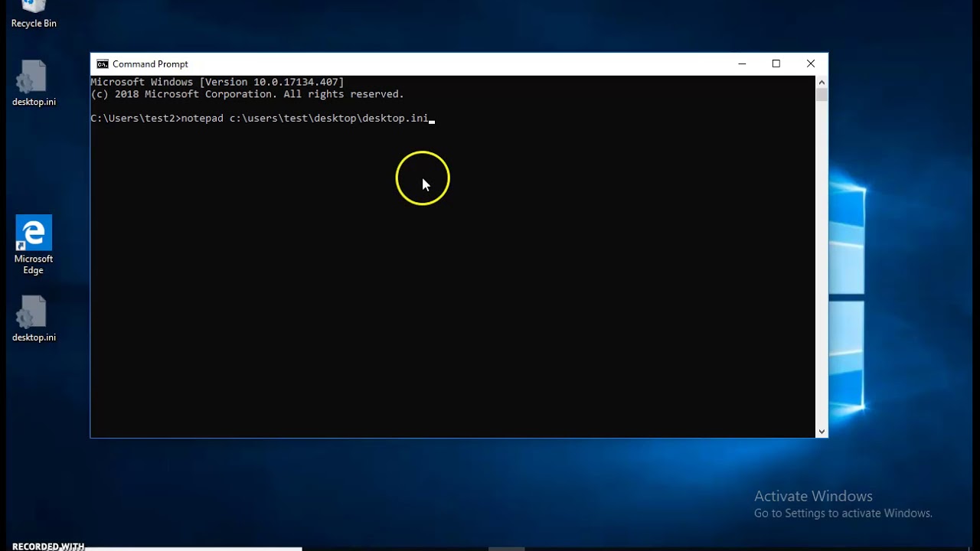Close the Command Prompt window
The height and width of the screenshot is (551, 980).
pos(811,64)
